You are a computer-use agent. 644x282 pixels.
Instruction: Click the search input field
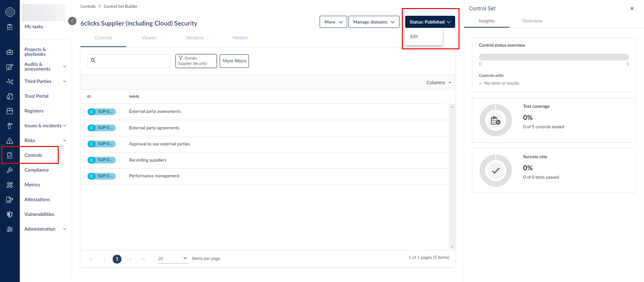[129, 61]
